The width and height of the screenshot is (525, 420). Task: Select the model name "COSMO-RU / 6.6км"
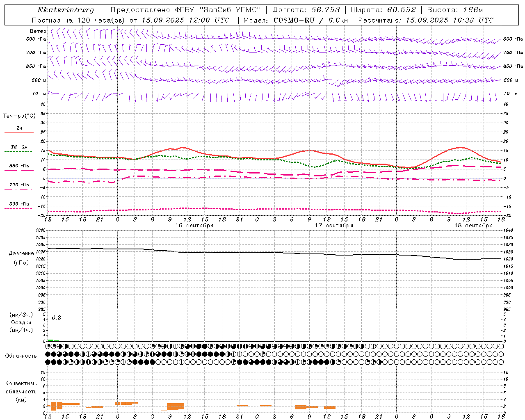tap(310, 20)
